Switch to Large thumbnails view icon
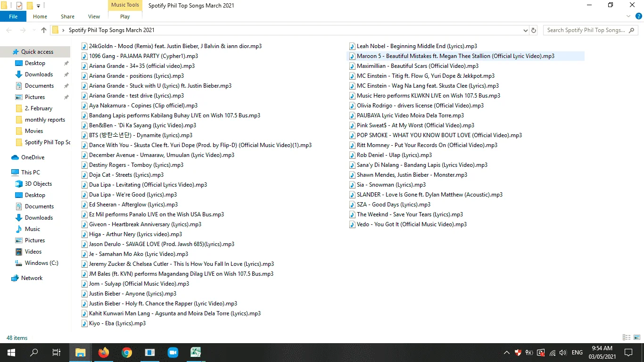 point(636,337)
